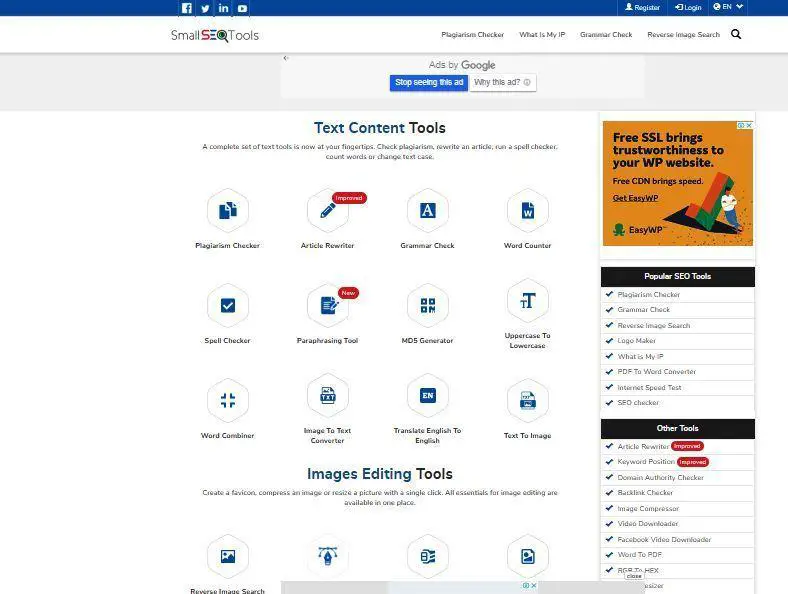Click the Spell Checker label text
Image resolution: width=788 pixels, height=594 pixels.
[227, 340]
